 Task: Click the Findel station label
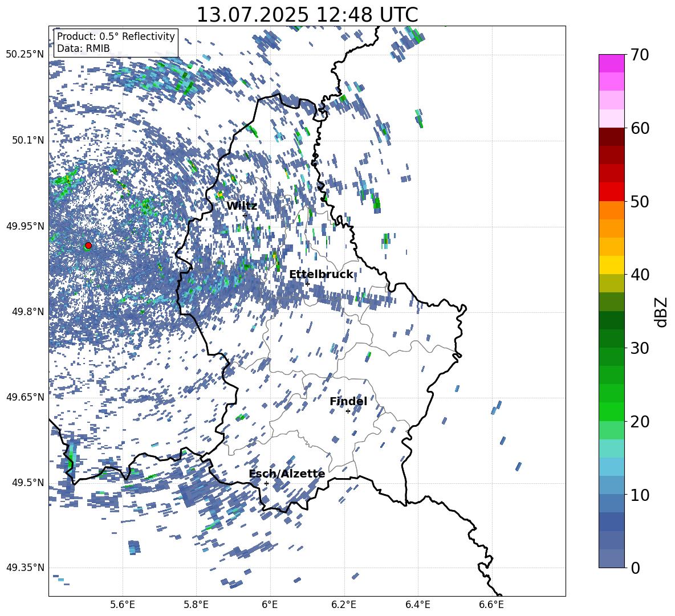tap(348, 401)
